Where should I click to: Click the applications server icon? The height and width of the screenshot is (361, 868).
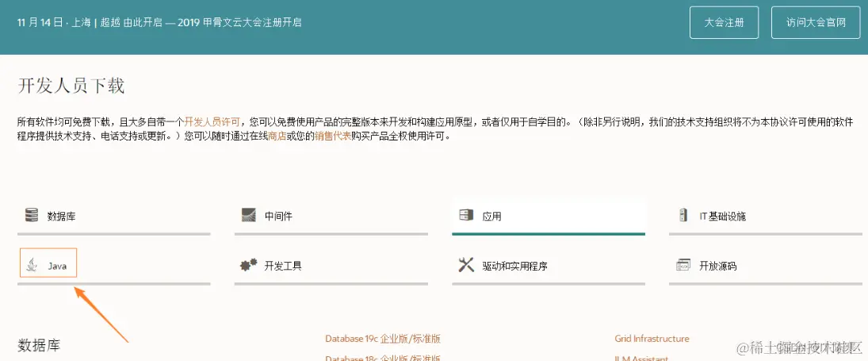coord(466,215)
